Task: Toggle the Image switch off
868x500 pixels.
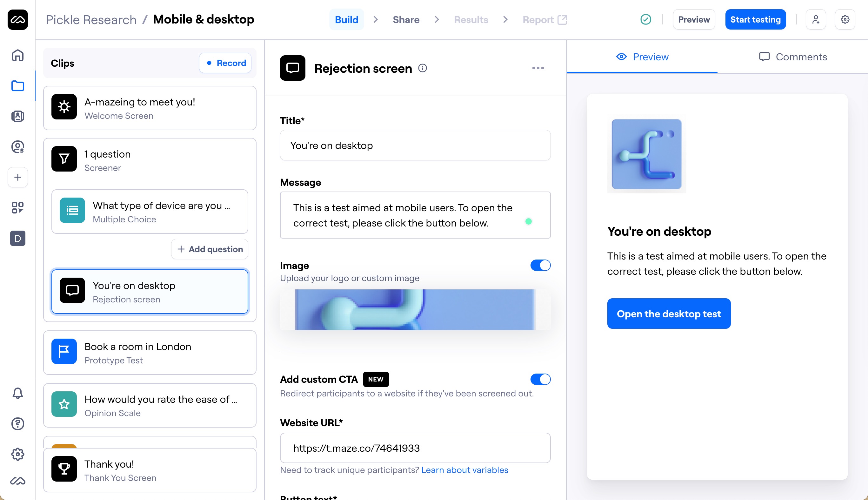Action: [x=540, y=265]
